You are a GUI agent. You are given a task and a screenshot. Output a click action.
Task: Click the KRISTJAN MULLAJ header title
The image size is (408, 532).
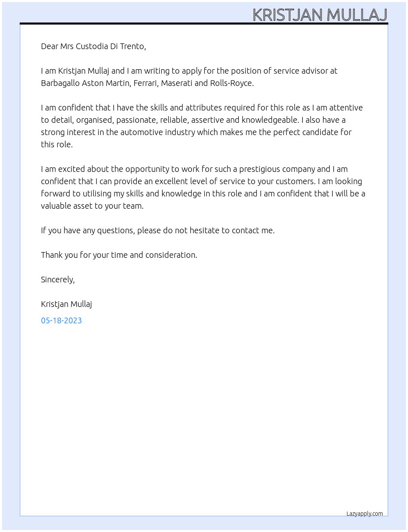(320, 15)
